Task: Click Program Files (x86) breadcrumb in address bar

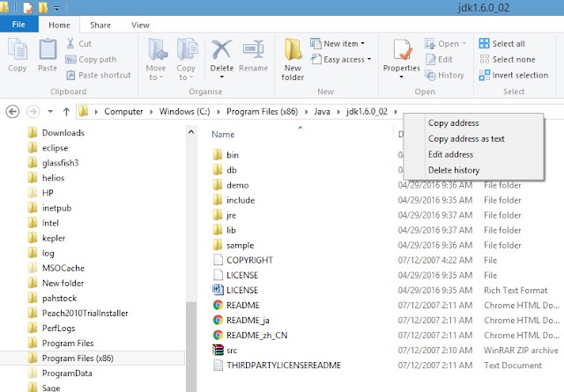Action: 263,112
